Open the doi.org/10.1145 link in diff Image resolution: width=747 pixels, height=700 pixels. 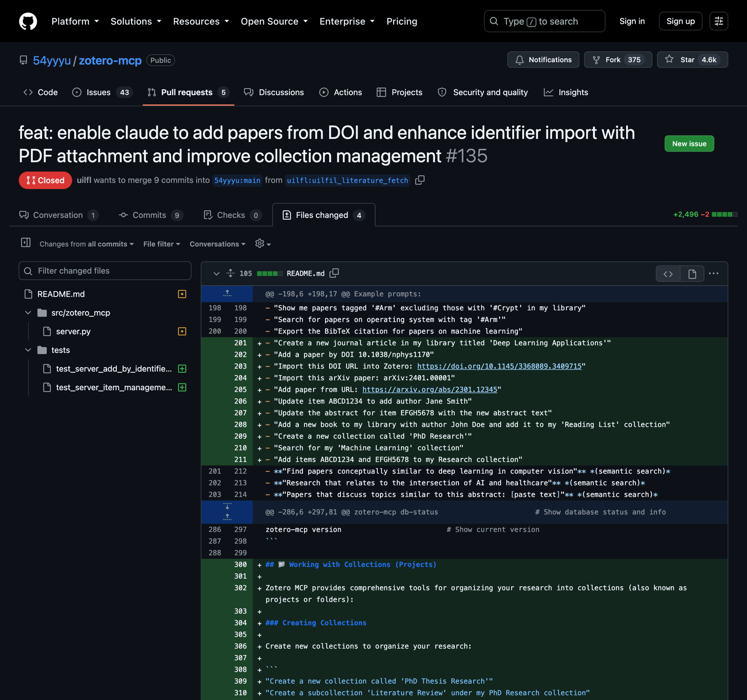499,366
